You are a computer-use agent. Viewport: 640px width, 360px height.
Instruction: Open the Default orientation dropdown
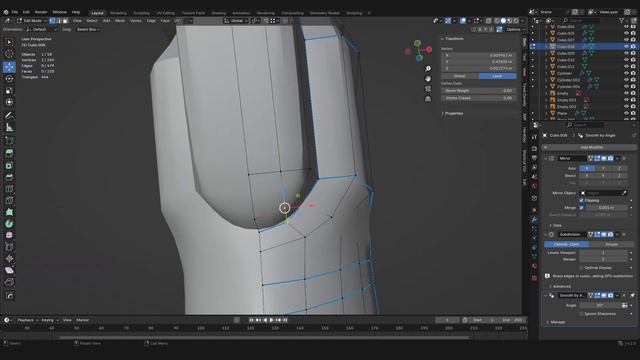42,29
